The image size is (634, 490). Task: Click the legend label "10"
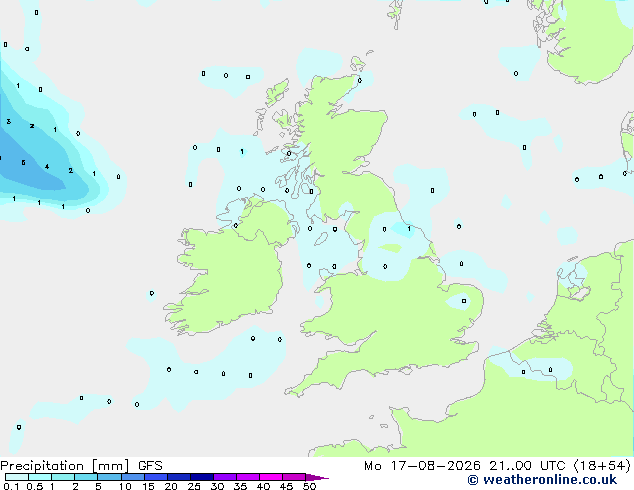125,486
